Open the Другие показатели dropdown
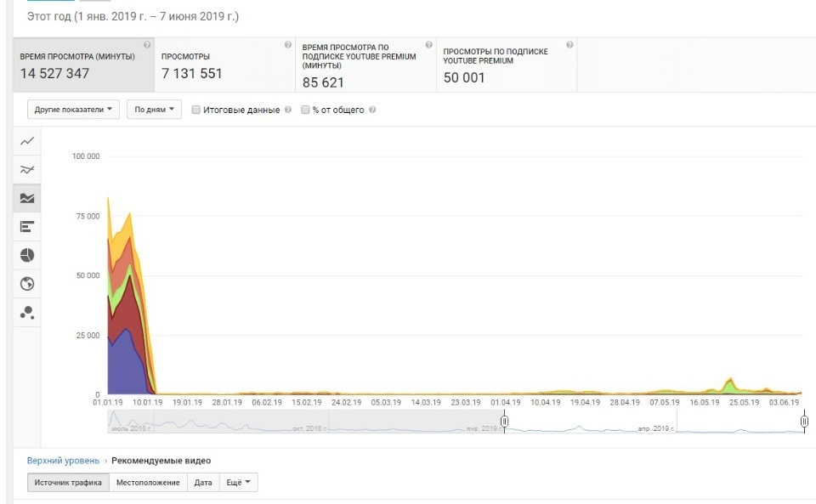Viewport: 816px width, 504px height. click(73, 110)
